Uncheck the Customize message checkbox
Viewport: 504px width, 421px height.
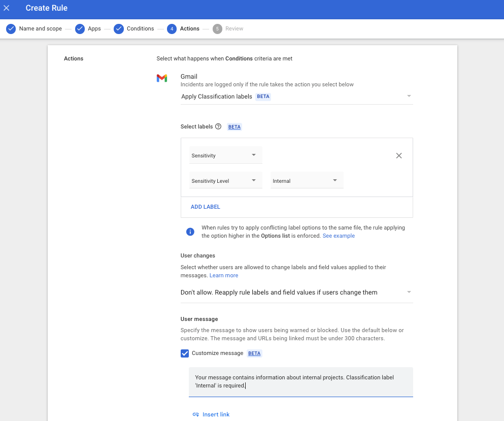185,353
